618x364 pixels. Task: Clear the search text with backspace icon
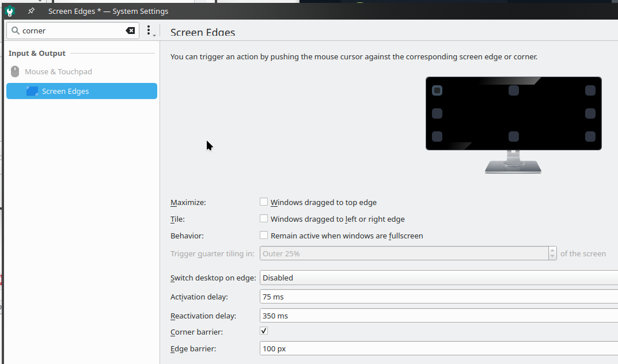point(130,31)
